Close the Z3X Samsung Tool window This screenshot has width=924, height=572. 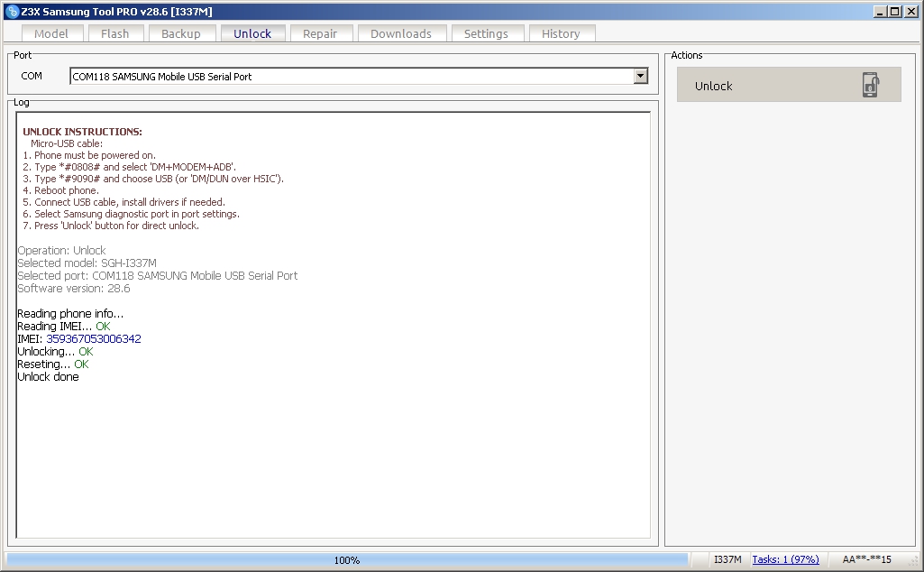pos(910,11)
